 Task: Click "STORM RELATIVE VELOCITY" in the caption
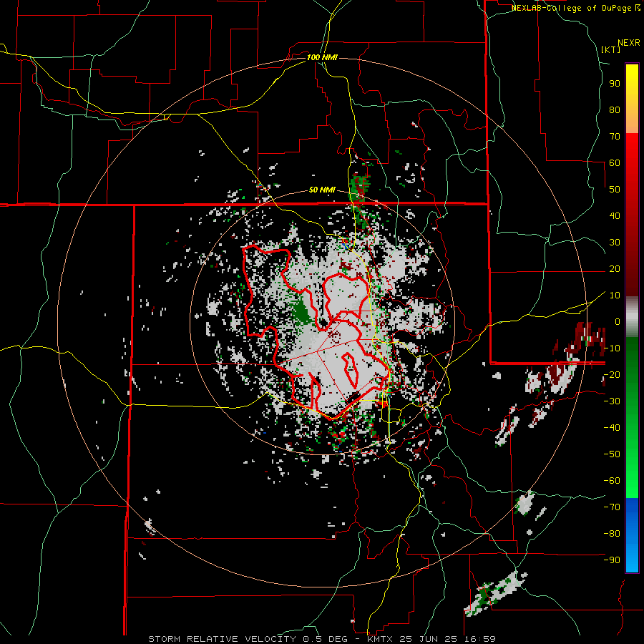click(x=222, y=639)
